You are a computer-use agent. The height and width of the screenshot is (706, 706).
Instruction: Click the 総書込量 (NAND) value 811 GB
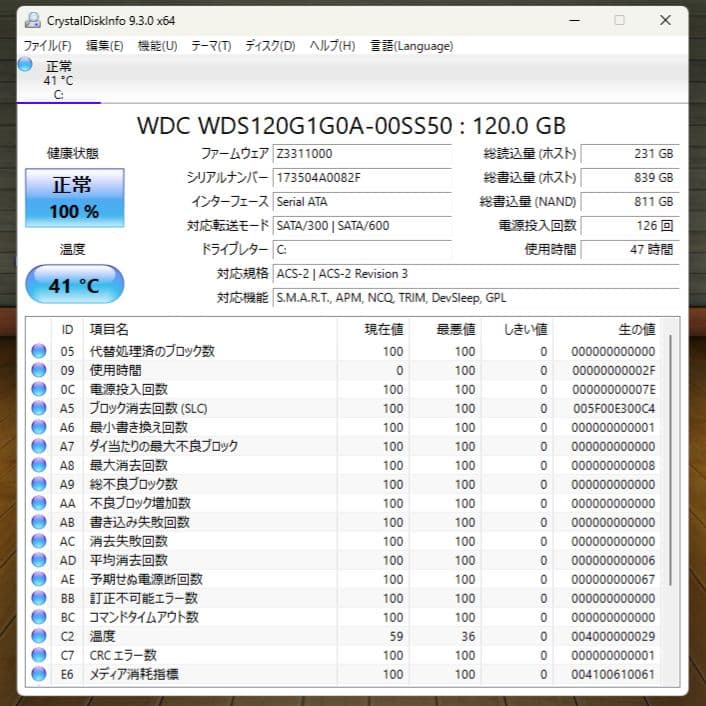(x=630, y=202)
